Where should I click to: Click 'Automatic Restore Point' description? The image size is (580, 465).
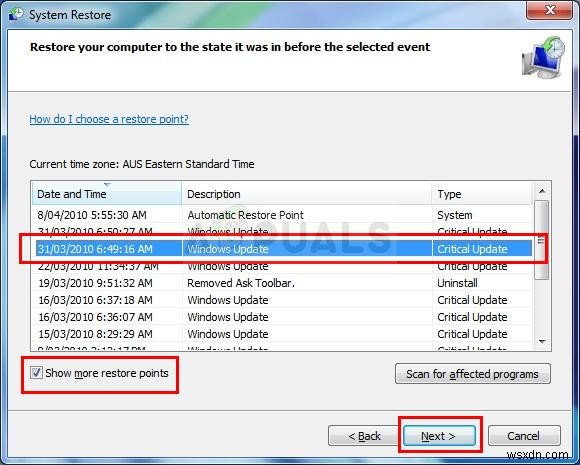click(x=245, y=215)
